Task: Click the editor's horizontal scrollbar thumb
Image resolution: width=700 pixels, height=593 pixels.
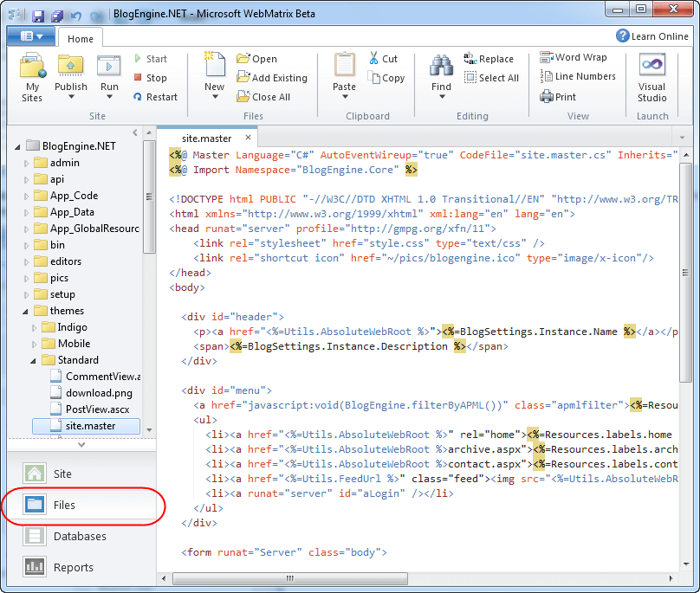Action: [289, 579]
